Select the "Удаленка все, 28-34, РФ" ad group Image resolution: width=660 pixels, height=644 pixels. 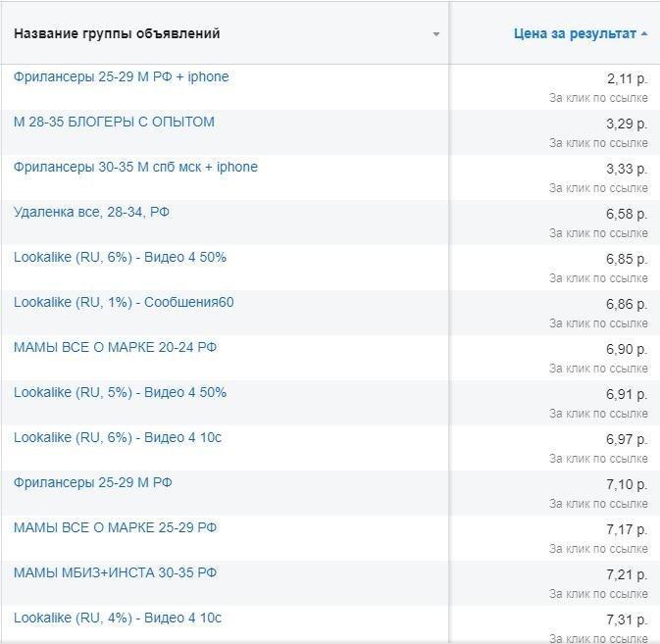coord(92,212)
